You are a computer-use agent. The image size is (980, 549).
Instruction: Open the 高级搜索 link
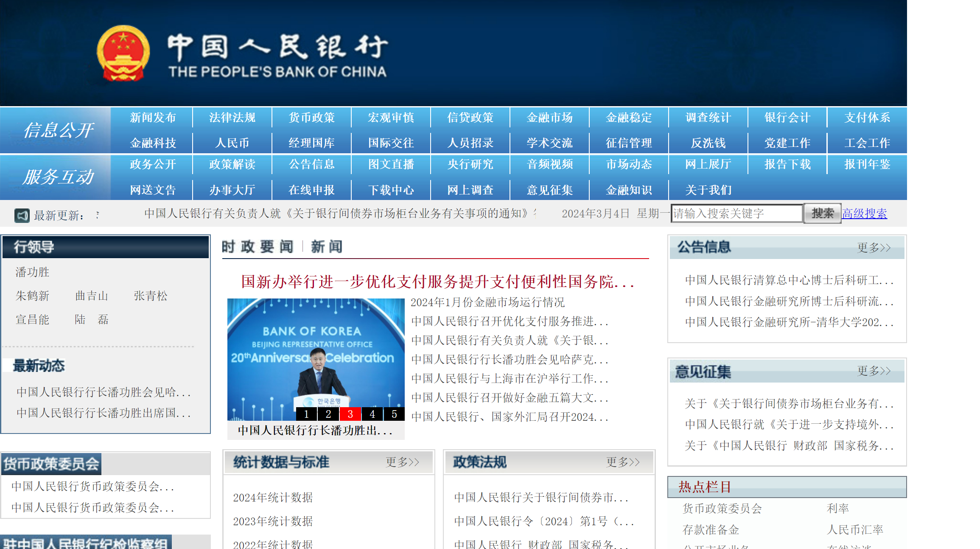point(864,214)
